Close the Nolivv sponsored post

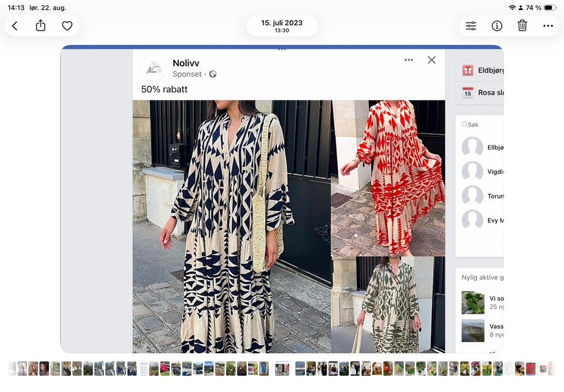point(432,60)
